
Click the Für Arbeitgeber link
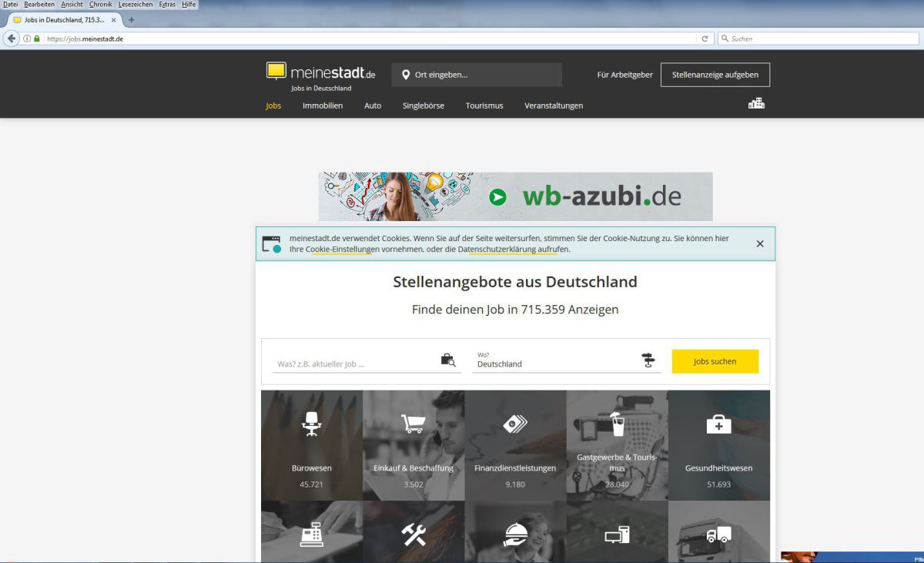(x=625, y=75)
